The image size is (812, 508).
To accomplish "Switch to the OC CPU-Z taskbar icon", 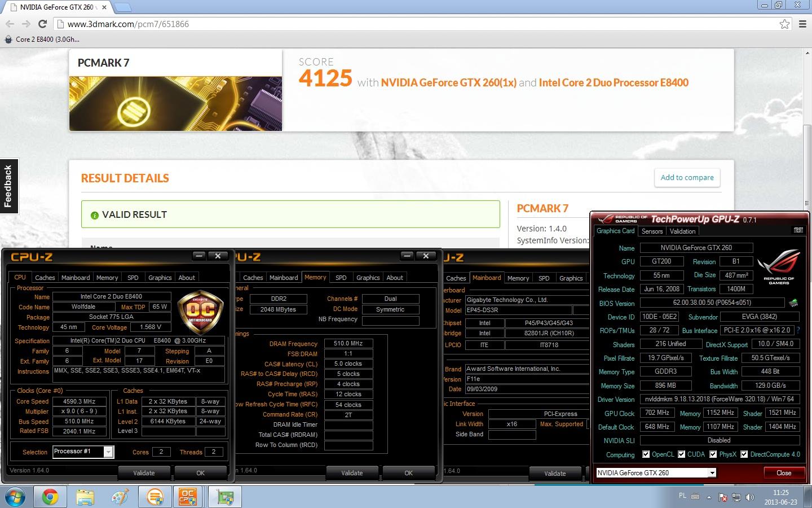I will tap(188, 497).
